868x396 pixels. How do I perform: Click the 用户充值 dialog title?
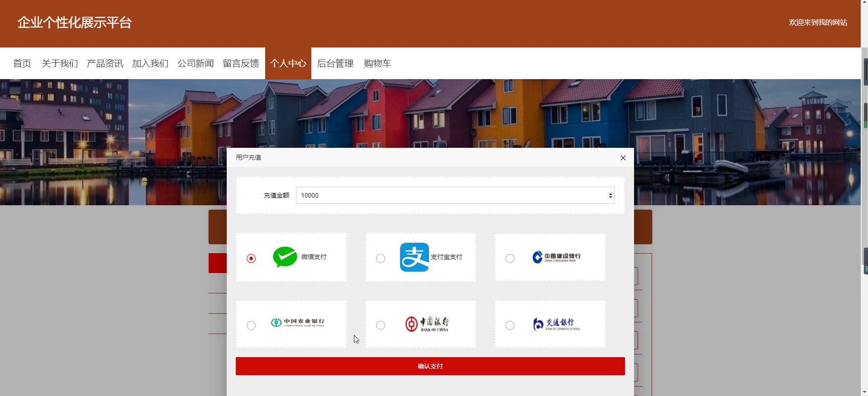(248, 157)
